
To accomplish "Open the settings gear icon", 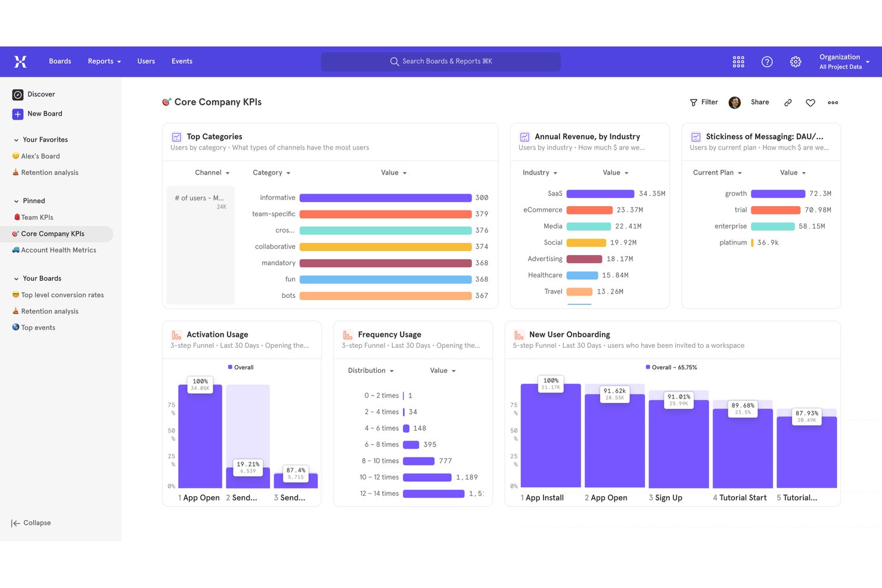I will [x=796, y=61].
